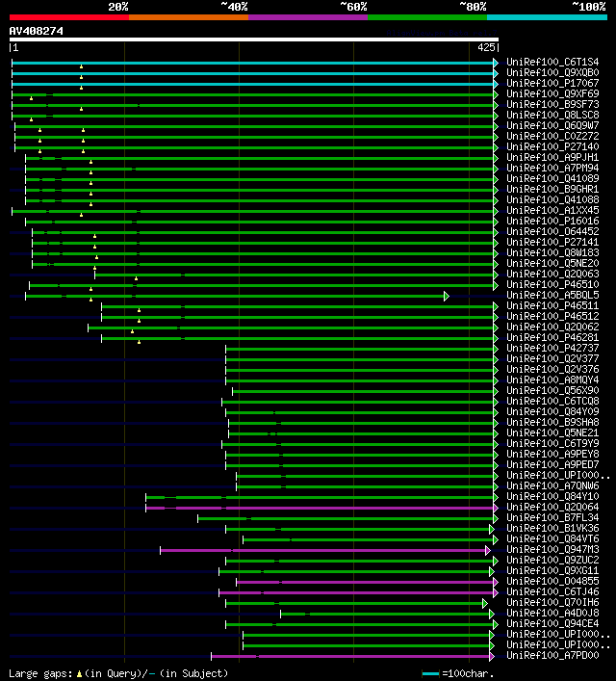Click the UniRef100_Q2Q064 text
This screenshot has height=681, width=616.
(x=552, y=507)
